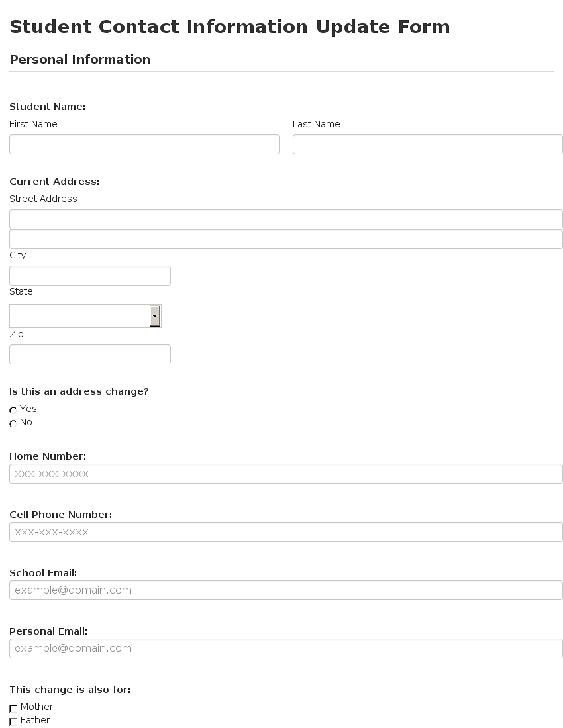Focus the School Email field

pos(286,590)
